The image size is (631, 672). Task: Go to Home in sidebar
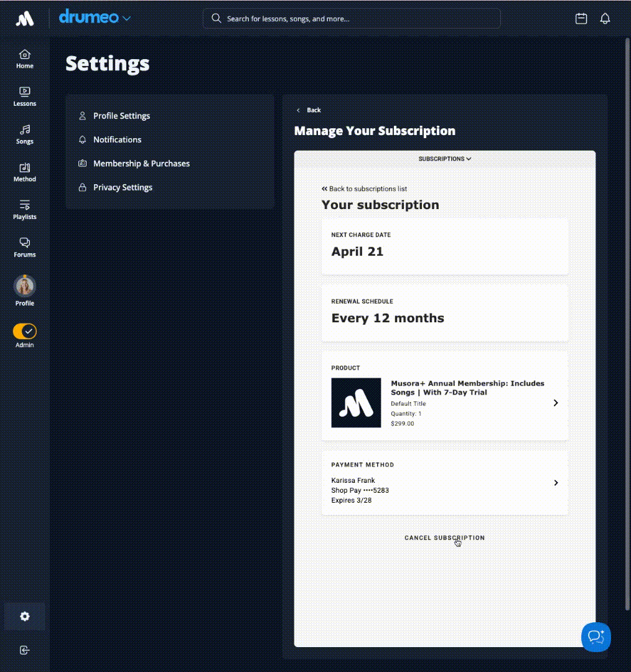pyautogui.click(x=25, y=59)
